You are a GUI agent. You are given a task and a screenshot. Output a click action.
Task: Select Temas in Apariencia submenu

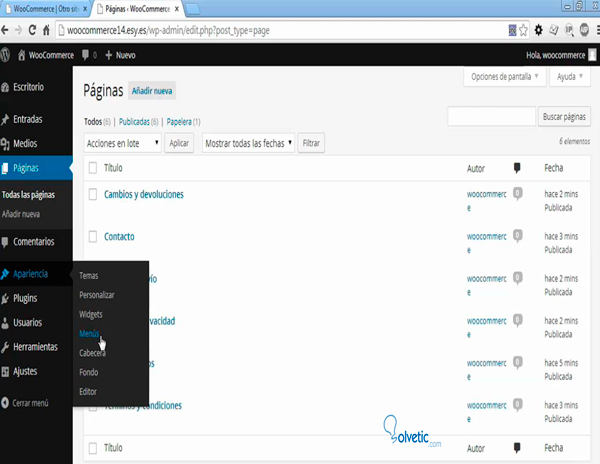89,275
